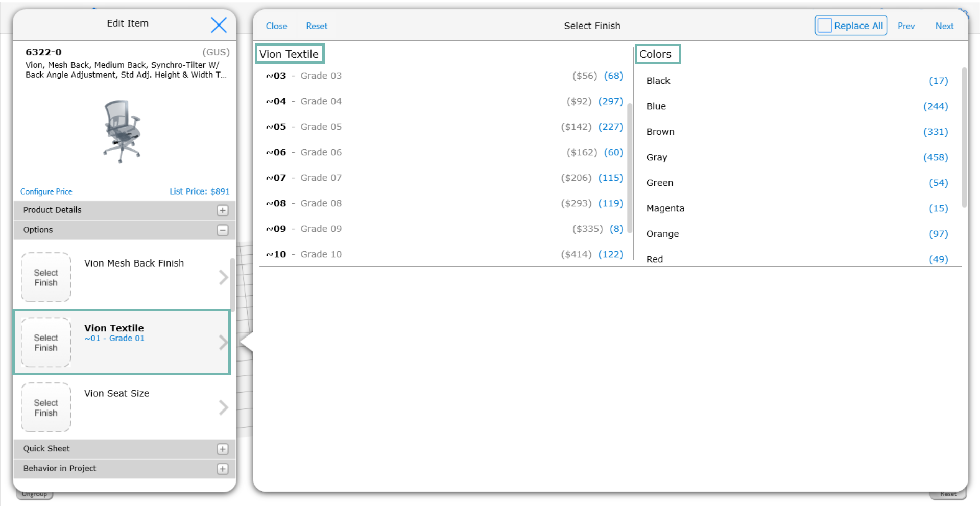This screenshot has height=506, width=980.
Task: Close the Edit Item panel with X
Action: 219,25
